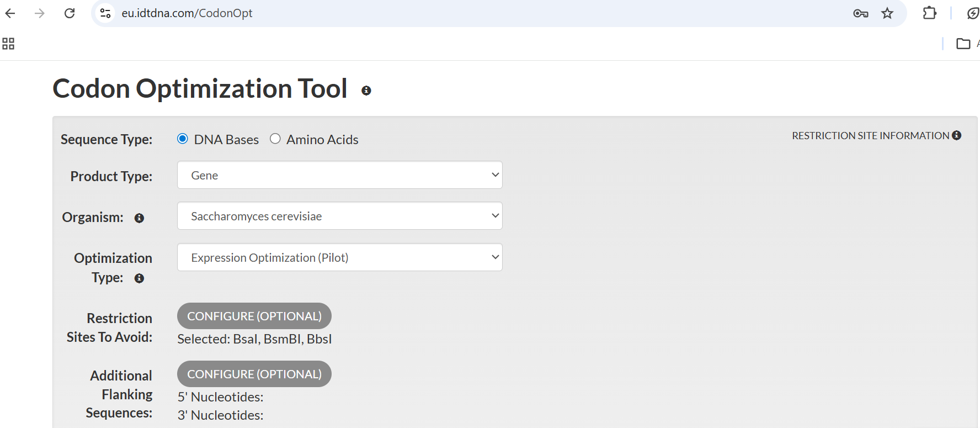
Task: Open the RESTRICTION SITE INFORMATION link
Action: 871,136
